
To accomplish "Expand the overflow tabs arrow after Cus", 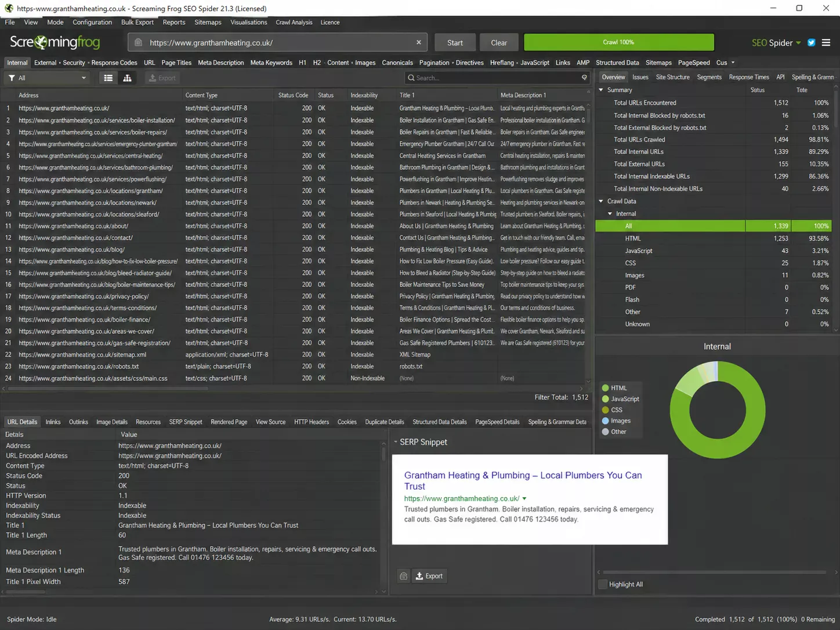I will tap(733, 63).
